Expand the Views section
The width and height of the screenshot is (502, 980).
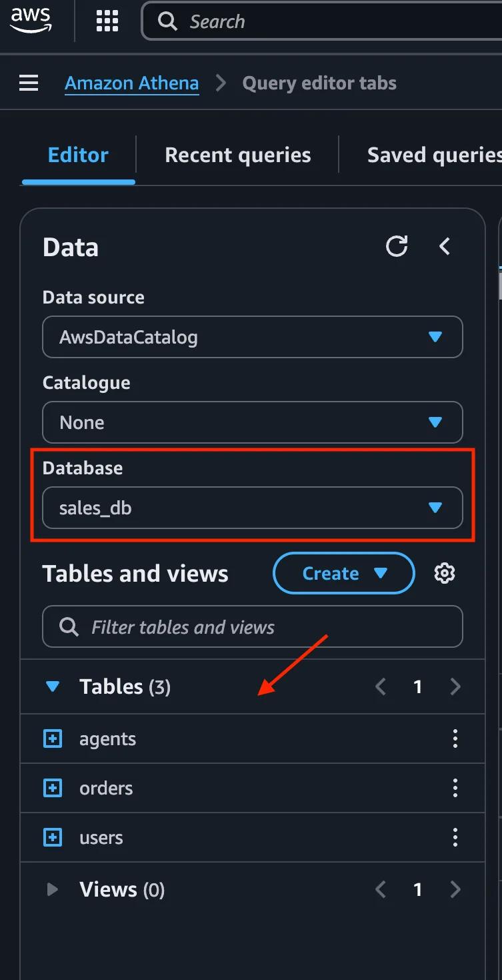click(53, 889)
